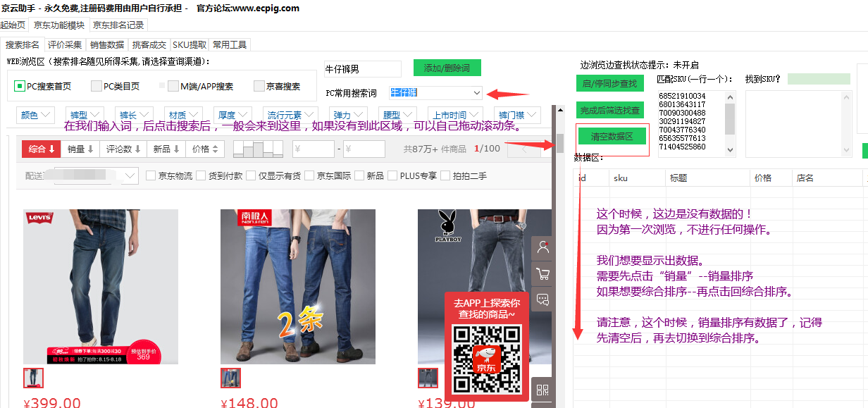Open the customer chat sidebar icon
Viewport: 868px width, 408px height.
[542, 299]
